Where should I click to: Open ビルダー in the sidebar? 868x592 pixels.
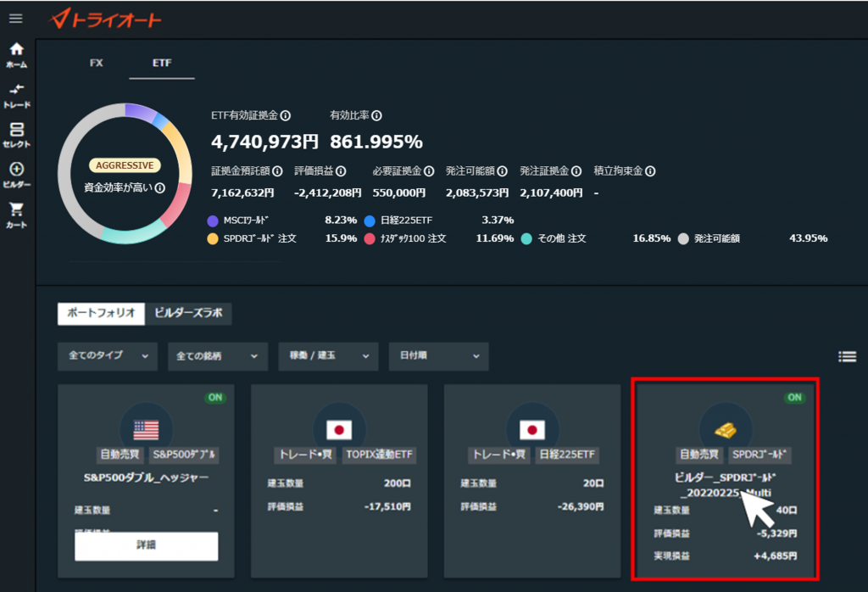click(17, 176)
